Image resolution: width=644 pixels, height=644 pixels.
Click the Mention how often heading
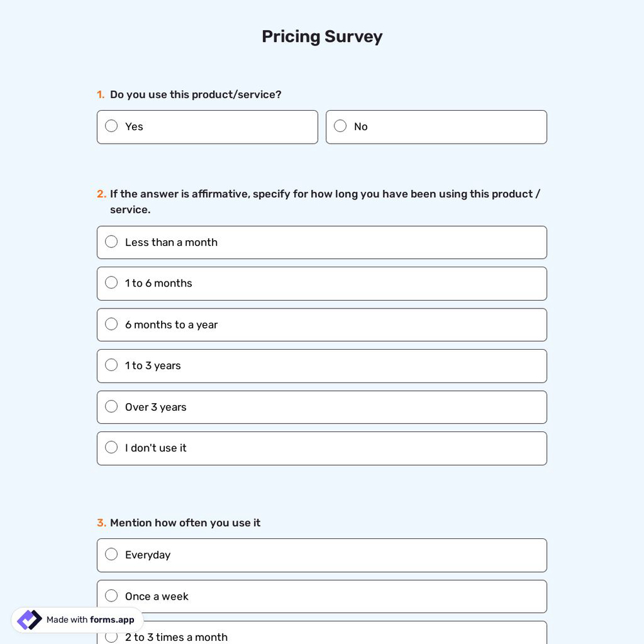(185, 522)
